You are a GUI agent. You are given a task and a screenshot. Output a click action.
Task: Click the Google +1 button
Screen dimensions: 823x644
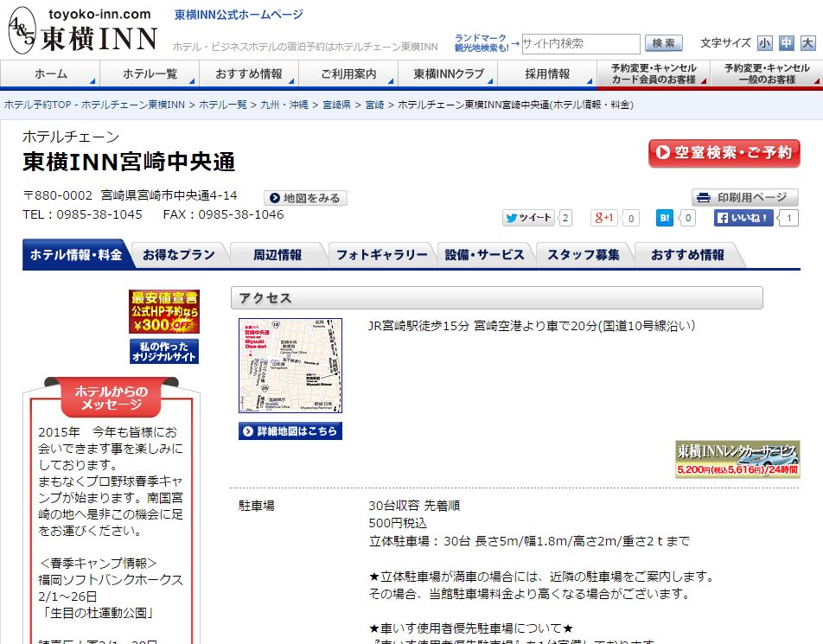pyautogui.click(x=604, y=218)
